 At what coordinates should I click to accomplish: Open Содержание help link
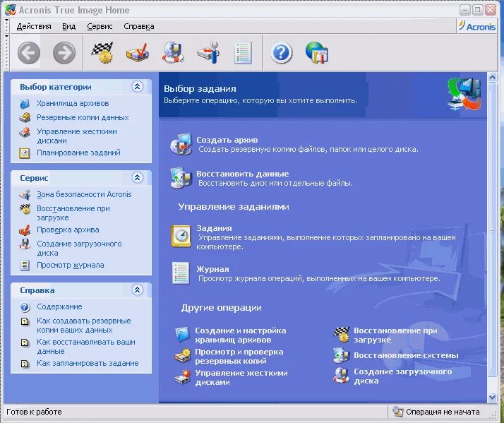point(59,306)
